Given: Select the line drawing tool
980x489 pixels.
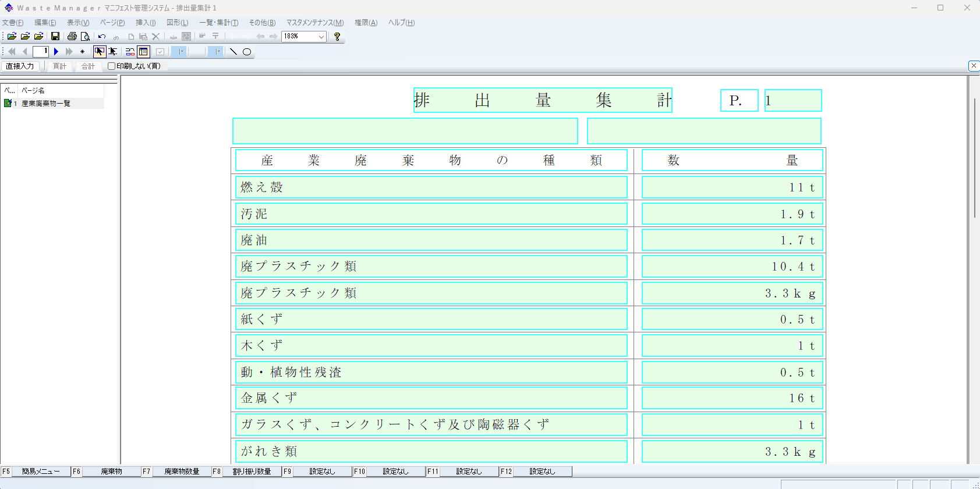Looking at the screenshot, I should [x=233, y=52].
